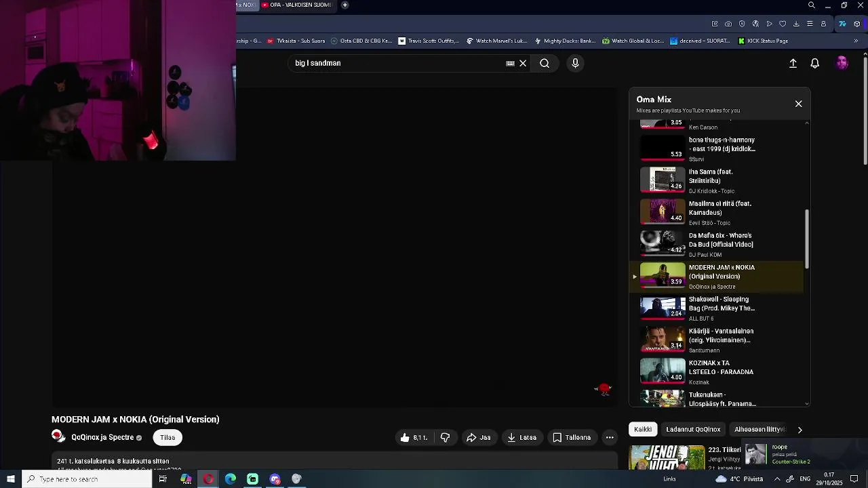Open the browser downloads icon
The width and height of the screenshot is (868, 488).
coord(796,24)
